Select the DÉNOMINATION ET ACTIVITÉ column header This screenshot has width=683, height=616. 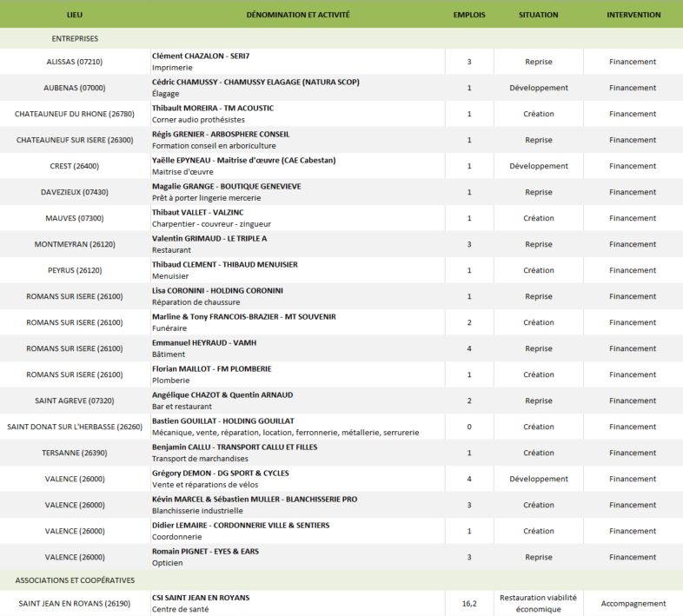click(297, 15)
